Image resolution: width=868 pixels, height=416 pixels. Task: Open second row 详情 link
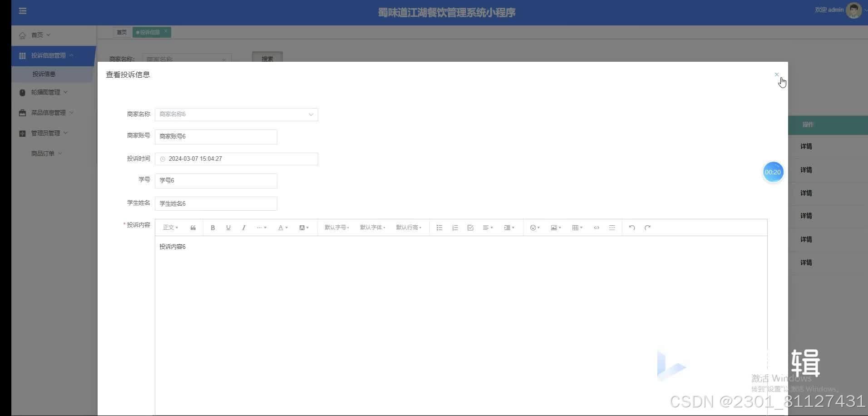pyautogui.click(x=806, y=170)
